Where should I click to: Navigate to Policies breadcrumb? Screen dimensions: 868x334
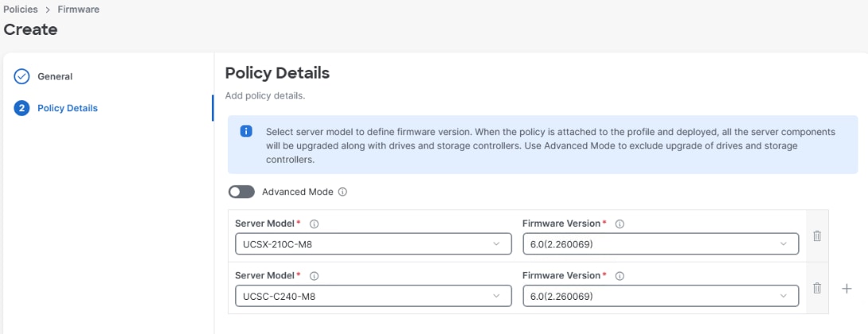(21, 10)
